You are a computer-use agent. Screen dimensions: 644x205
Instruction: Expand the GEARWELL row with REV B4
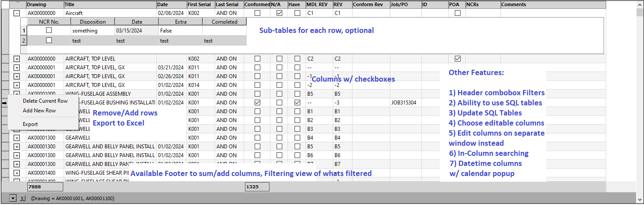coord(17,138)
